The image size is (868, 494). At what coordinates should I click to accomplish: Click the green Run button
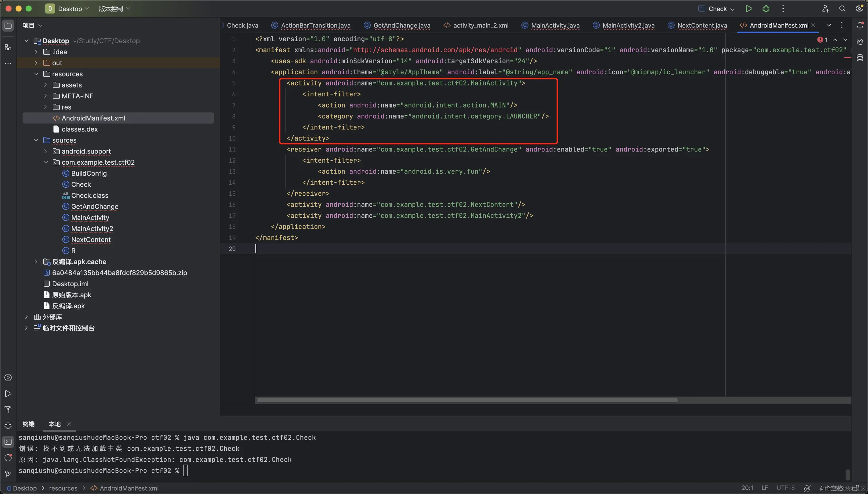[749, 9]
